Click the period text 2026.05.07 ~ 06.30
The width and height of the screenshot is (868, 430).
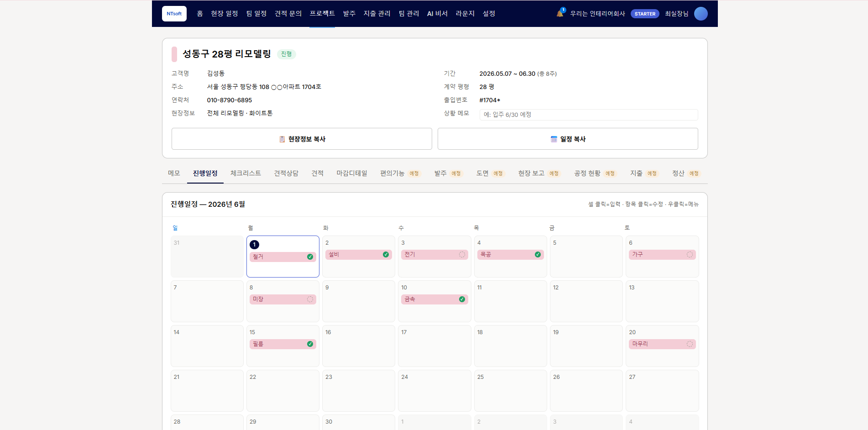507,73
